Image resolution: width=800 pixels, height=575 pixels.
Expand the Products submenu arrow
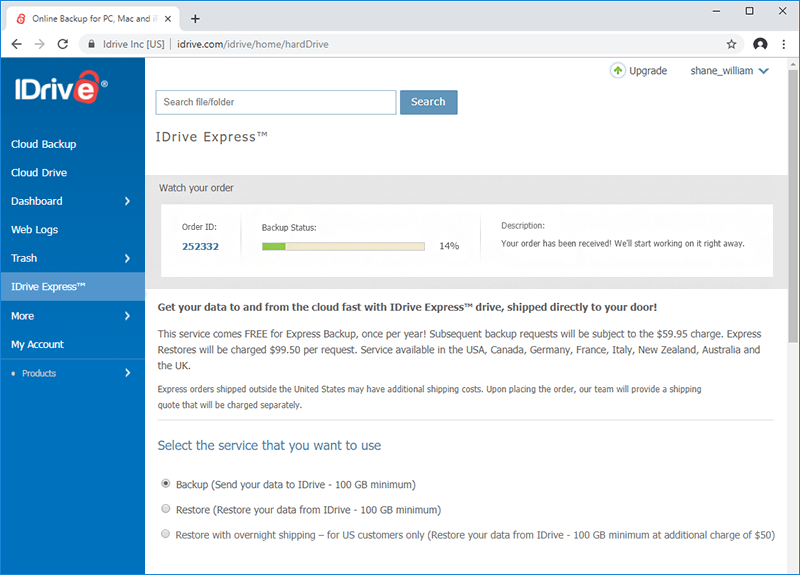pos(127,373)
